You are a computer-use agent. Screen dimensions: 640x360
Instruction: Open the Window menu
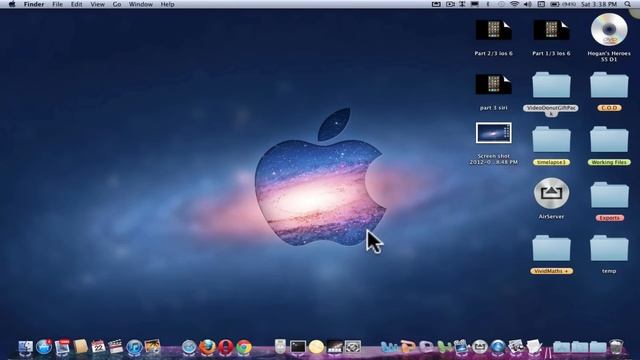140,4
